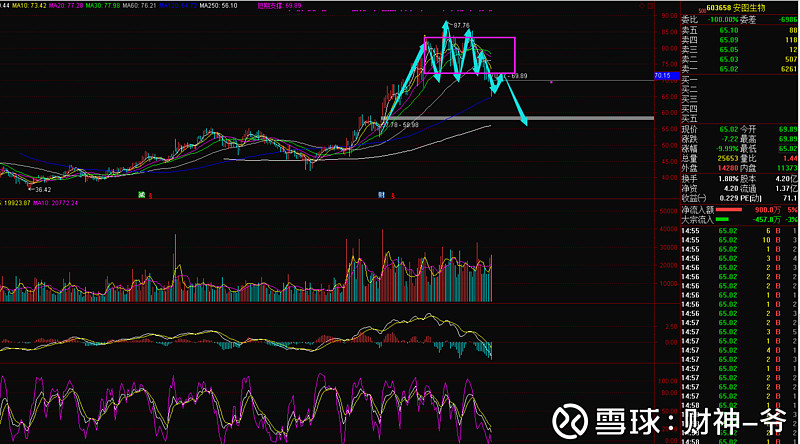Click the blue 财 marker near the chart bottom
Viewport: 800px width, 444px height.
(x=381, y=194)
